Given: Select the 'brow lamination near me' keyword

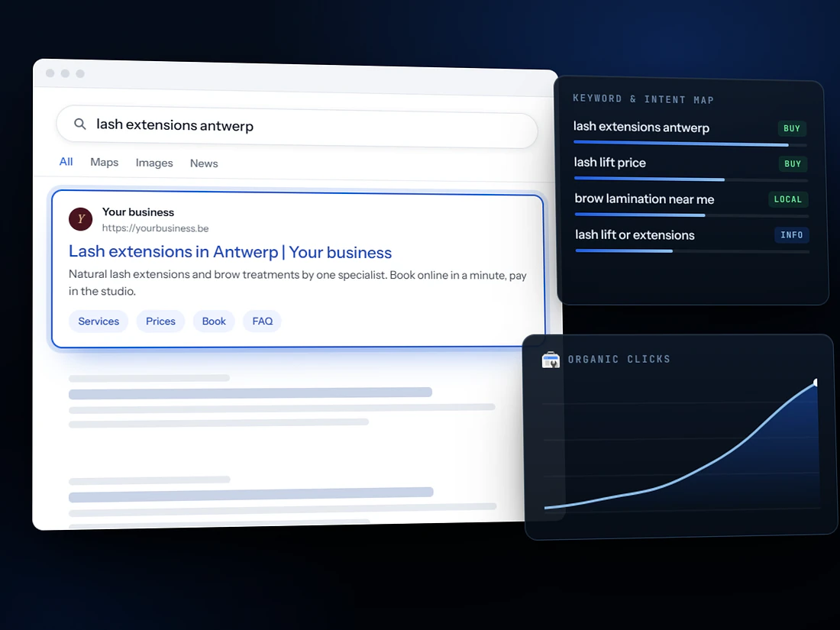Looking at the screenshot, I should coord(645,199).
